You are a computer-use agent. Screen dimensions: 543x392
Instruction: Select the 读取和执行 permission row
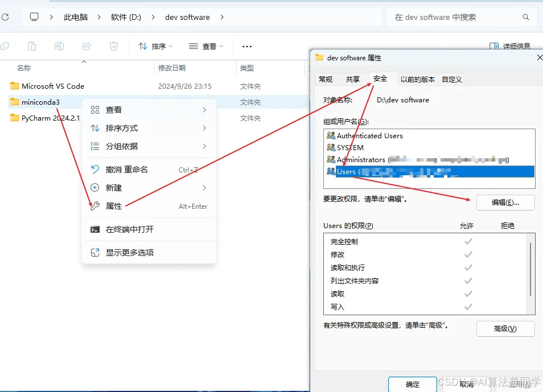426,267
